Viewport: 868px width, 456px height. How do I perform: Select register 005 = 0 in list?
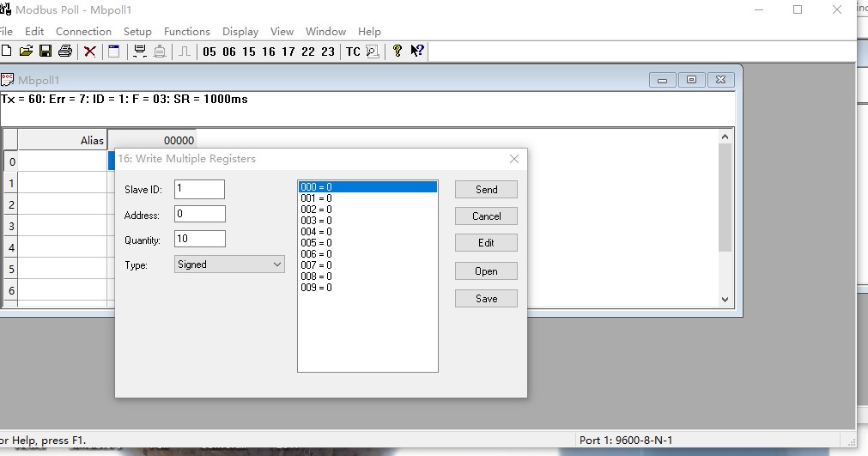coord(316,243)
